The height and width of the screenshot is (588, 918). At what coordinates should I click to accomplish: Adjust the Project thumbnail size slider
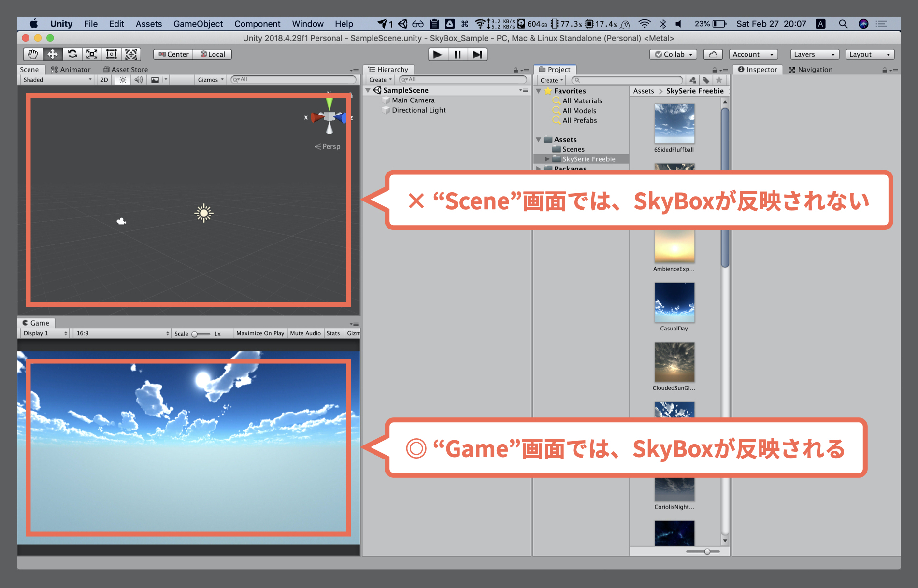(x=707, y=551)
